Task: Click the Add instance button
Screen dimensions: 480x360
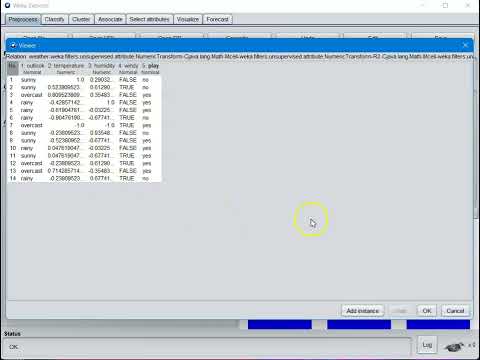Action: coord(363,311)
